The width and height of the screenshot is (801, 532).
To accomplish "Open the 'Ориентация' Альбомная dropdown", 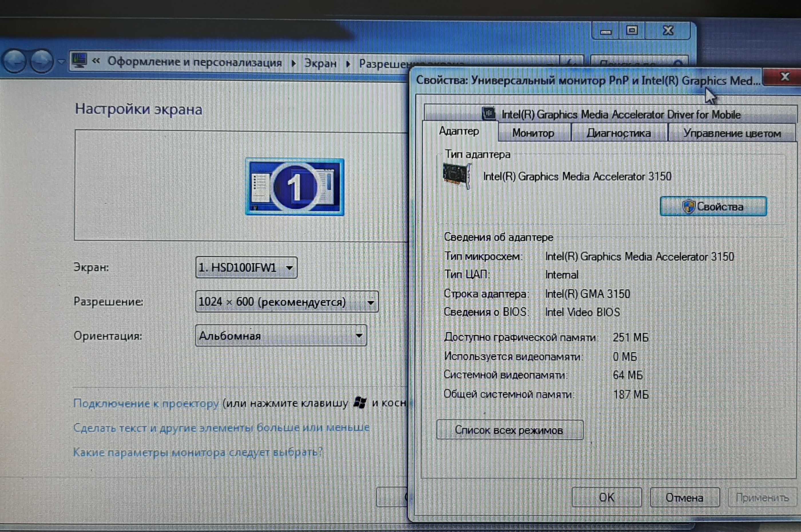I will [281, 335].
